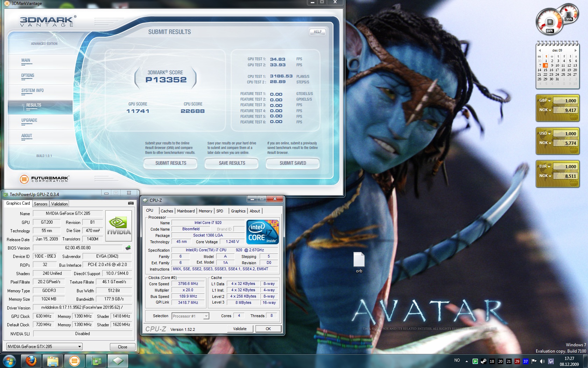The width and height of the screenshot is (588, 368).
Task: Click the Action Center flag tray icon
Action: point(534,361)
